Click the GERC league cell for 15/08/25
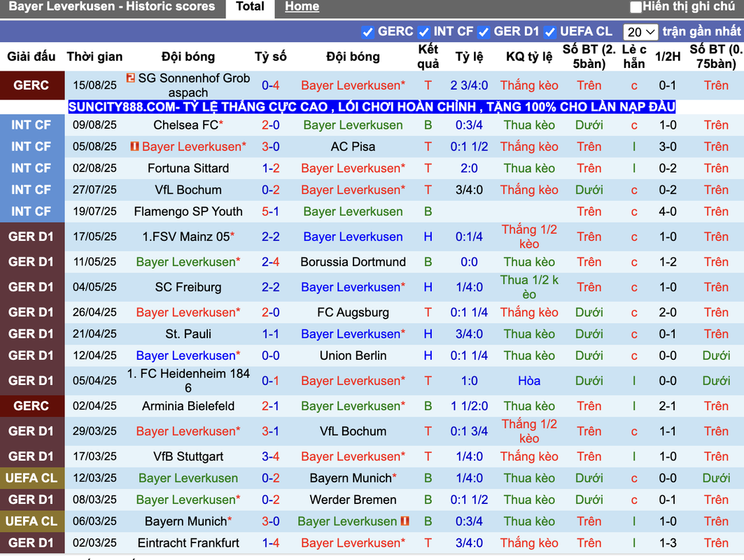Viewport: 744px width, 560px height. (x=31, y=85)
